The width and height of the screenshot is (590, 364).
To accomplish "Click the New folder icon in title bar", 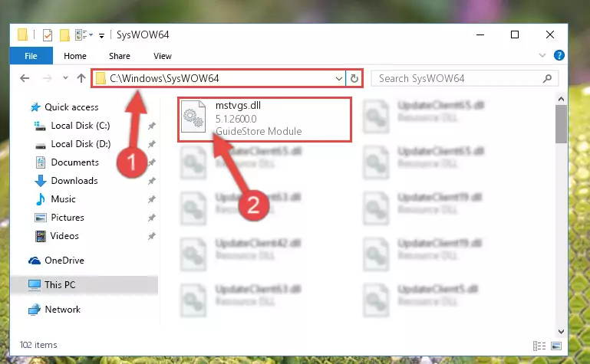I will (x=64, y=35).
